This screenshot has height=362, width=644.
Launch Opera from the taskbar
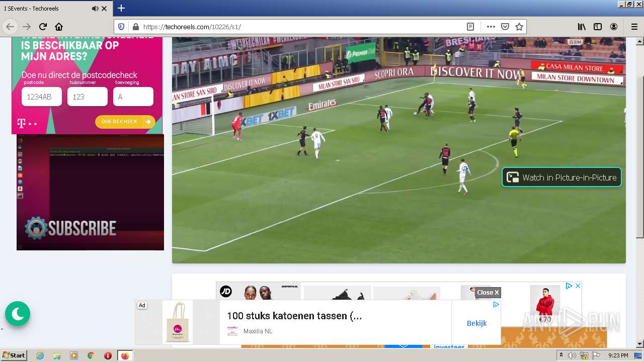(x=108, y=355)
